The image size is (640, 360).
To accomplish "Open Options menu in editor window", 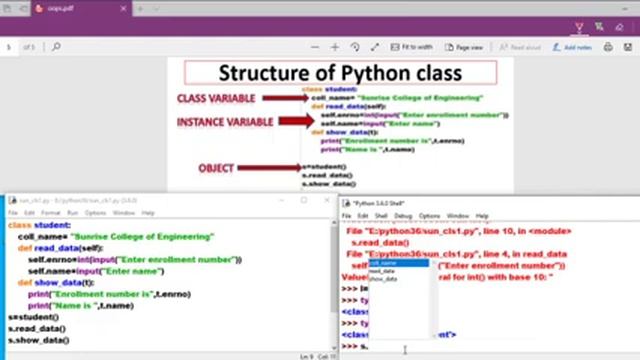I will click(x=95, y=213).
